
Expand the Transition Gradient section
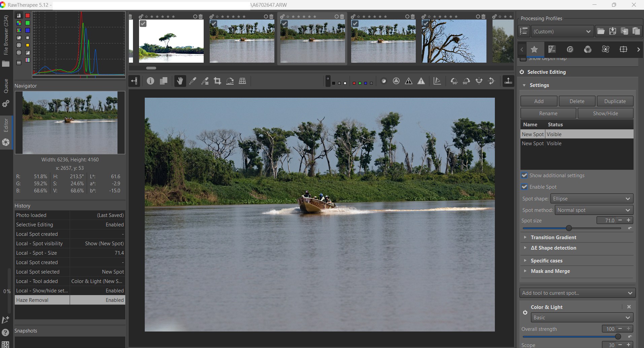tap(553, 238)
